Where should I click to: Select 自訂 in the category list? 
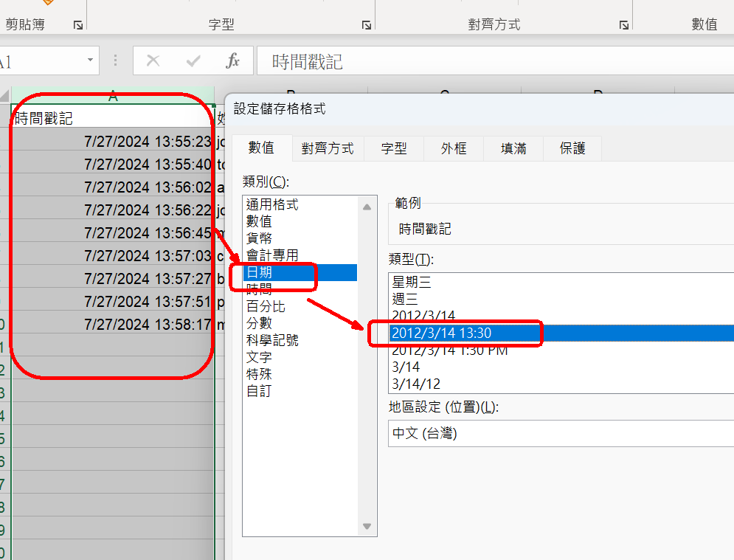click(x=259, y=391)
